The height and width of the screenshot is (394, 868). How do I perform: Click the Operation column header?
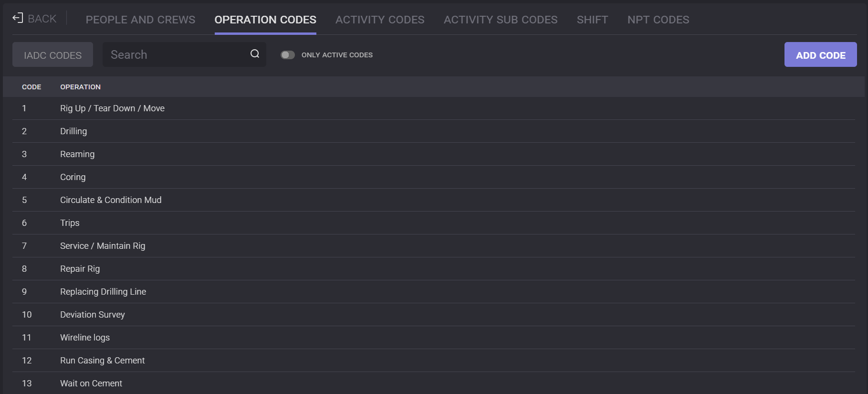(80, 87)
